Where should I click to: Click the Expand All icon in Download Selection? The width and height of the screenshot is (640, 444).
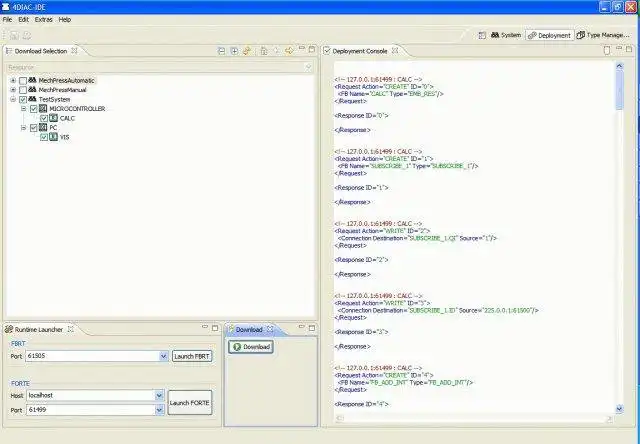pyautogui.click(x=234, y=51)
